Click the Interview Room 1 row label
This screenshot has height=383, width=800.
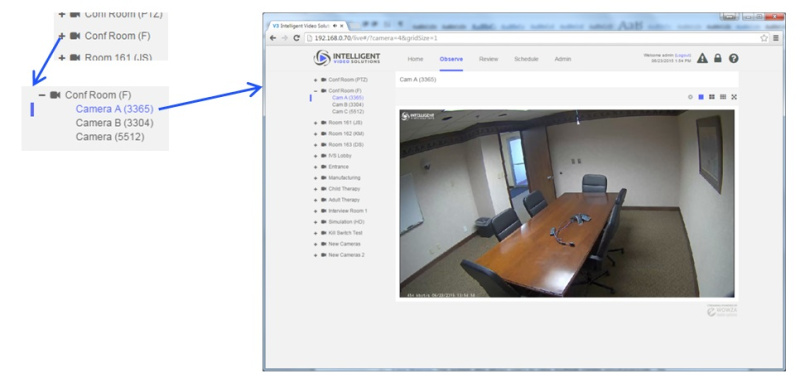[347, 211]
